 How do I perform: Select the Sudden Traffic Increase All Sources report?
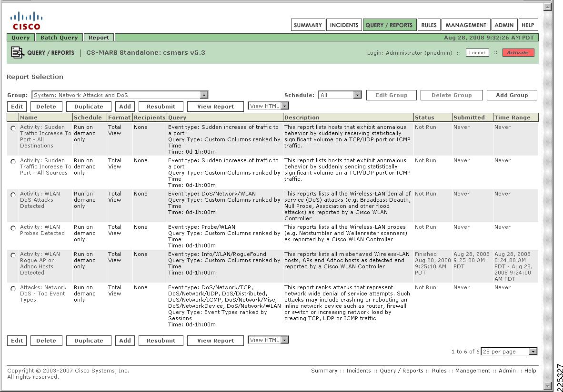tap(13, 161)
